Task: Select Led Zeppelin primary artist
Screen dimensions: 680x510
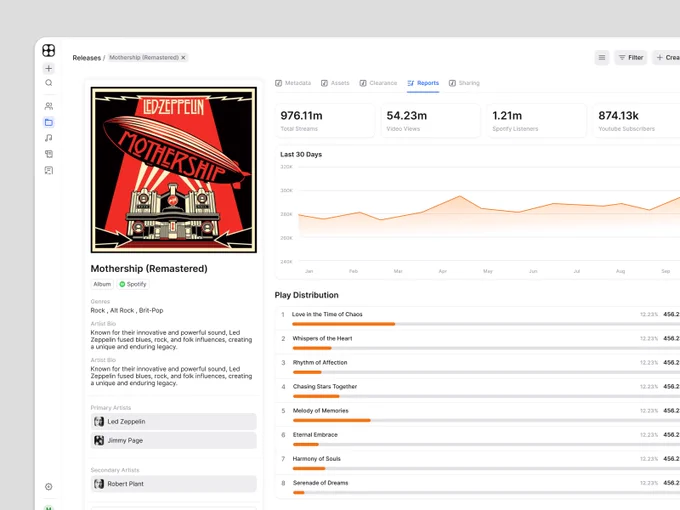Action: [x=173, y=422]
